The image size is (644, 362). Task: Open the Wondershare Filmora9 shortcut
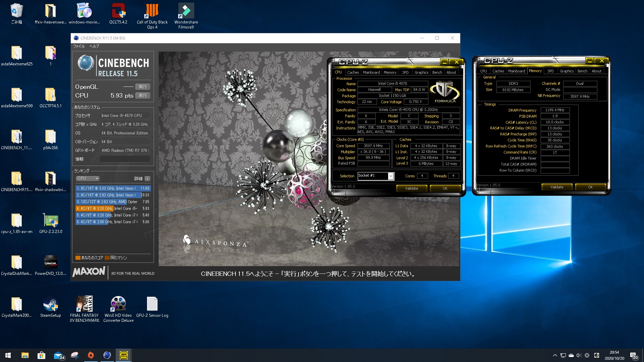[x=186, y=16]
